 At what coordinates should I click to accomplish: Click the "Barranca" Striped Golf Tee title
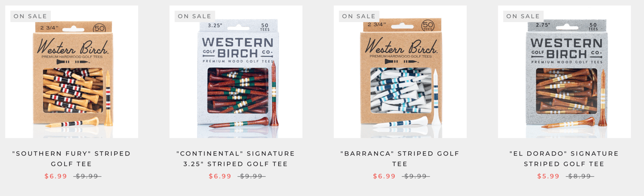coord(400,159)
